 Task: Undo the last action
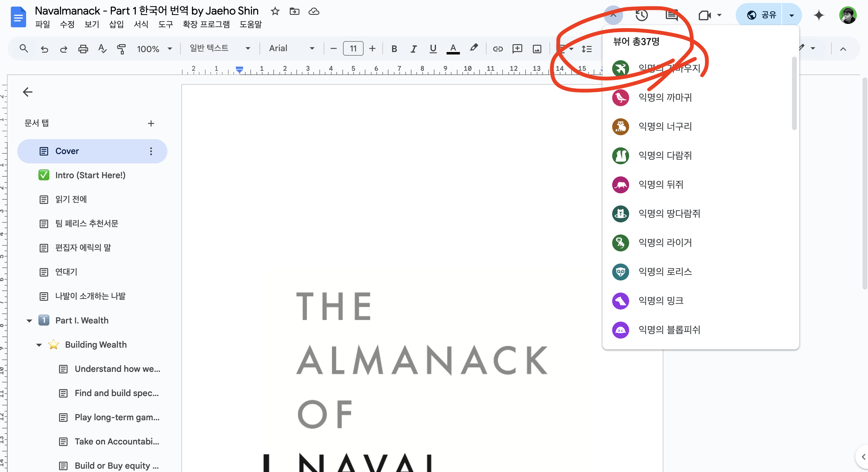[44, 49]
